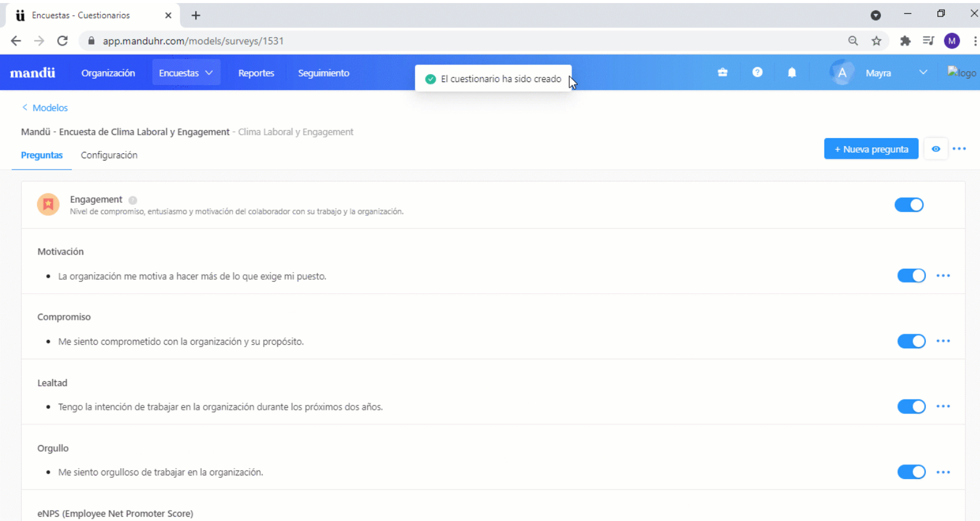Close the Encuestas - Cuestionarios tab

click(168, 15)
